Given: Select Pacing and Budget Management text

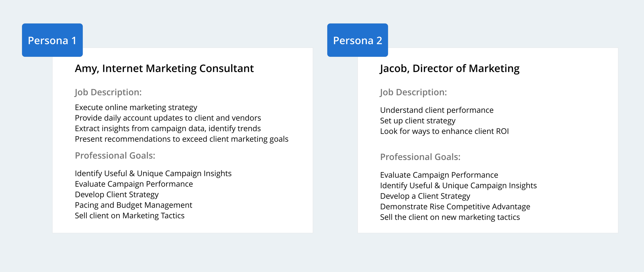Looking at the screenshot, I should pyautogui.click(x=133, y=205).
